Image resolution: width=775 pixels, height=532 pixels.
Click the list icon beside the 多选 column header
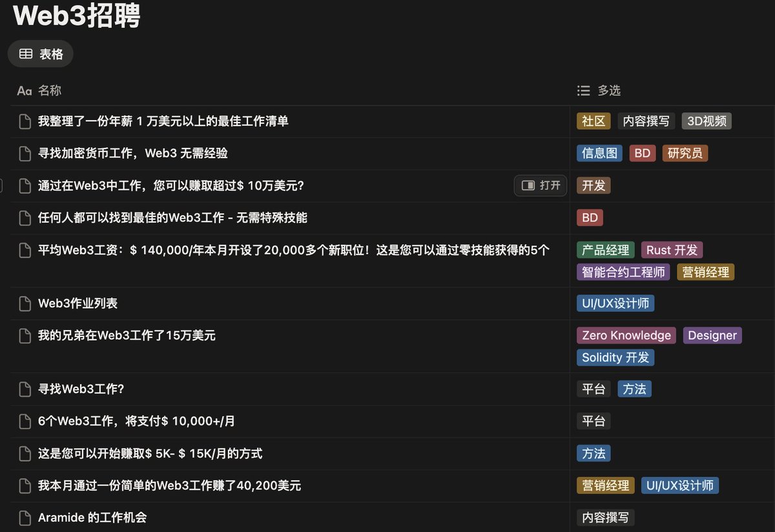coord(584,90)
